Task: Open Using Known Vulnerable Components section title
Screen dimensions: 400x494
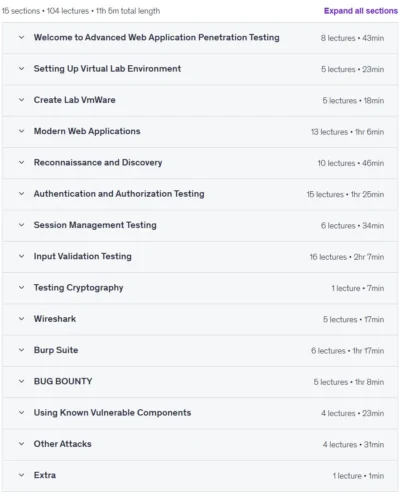Action: (112, 413)
